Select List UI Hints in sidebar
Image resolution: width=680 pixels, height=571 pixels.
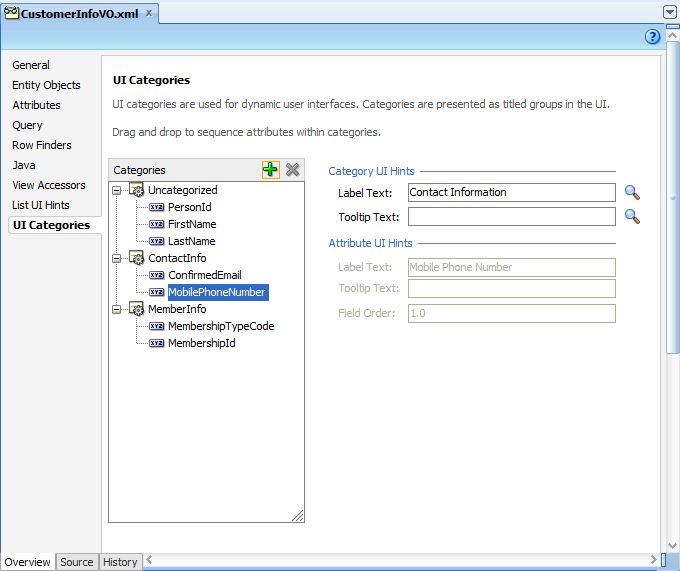coord(41,205)
